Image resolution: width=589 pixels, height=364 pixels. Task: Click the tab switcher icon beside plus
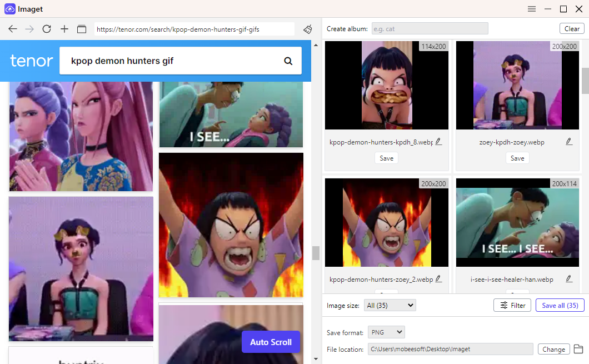[81, 29]
